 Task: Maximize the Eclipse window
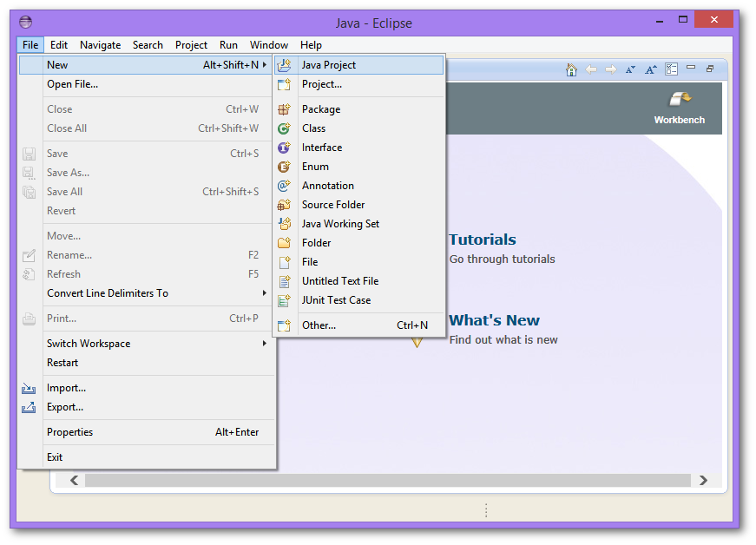(683, 20)
